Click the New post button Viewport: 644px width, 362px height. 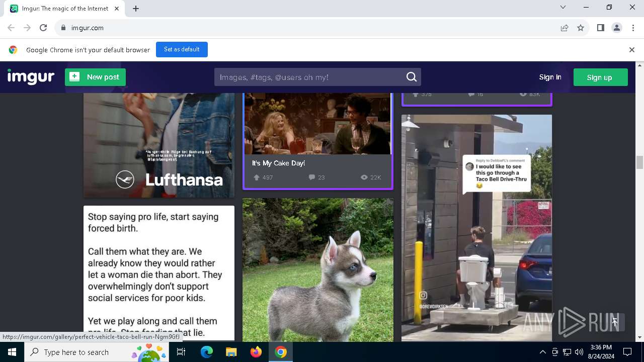(x=95, y=77)
